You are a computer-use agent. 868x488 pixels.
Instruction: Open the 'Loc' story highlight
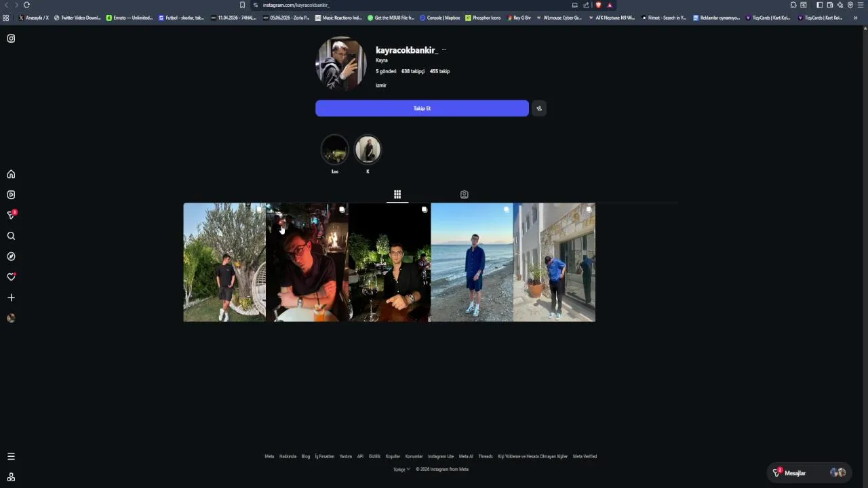pyautogui.click(x=334, y=150)
